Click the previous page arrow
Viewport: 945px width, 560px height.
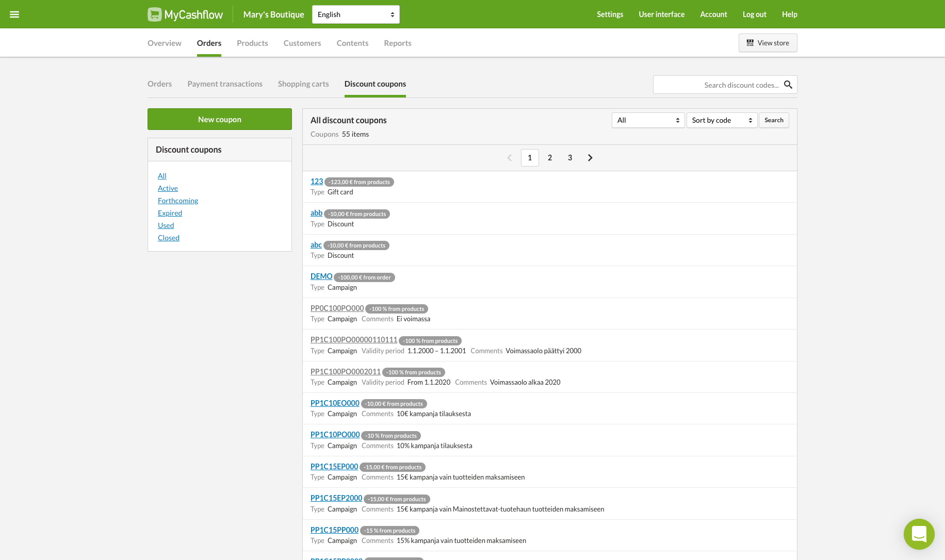[510, 158]
